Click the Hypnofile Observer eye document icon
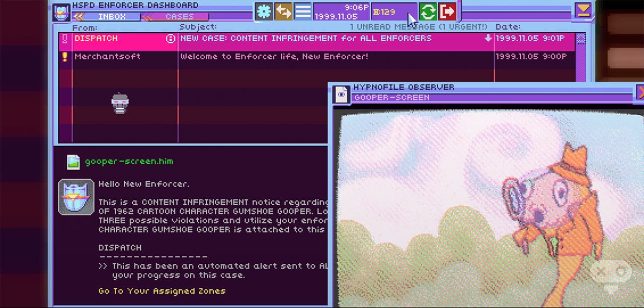 342,94
